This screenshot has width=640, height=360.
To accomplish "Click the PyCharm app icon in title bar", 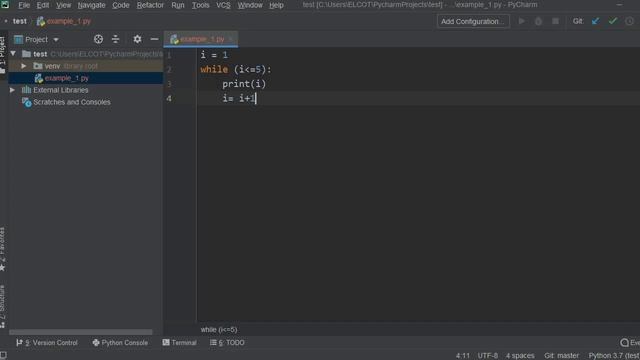I will click(x=5, y=5).
